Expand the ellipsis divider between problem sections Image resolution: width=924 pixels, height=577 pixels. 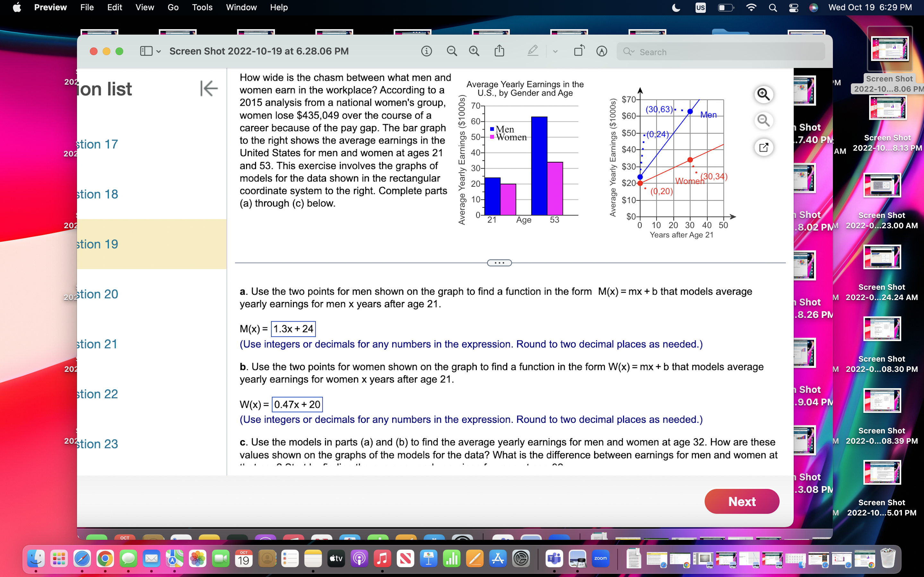click(500, 263)
